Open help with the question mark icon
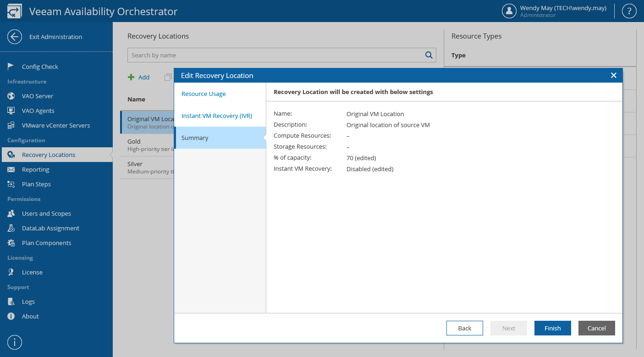Screen dimensions: 644x357 click(x=629, y=11)
